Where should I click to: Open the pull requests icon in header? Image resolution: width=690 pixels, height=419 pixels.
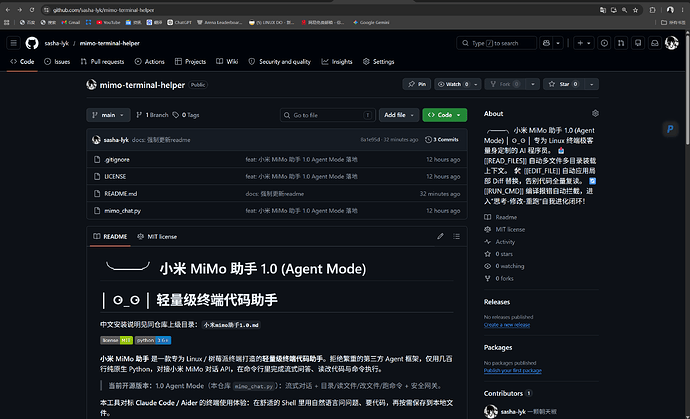[x=621, y=43]
